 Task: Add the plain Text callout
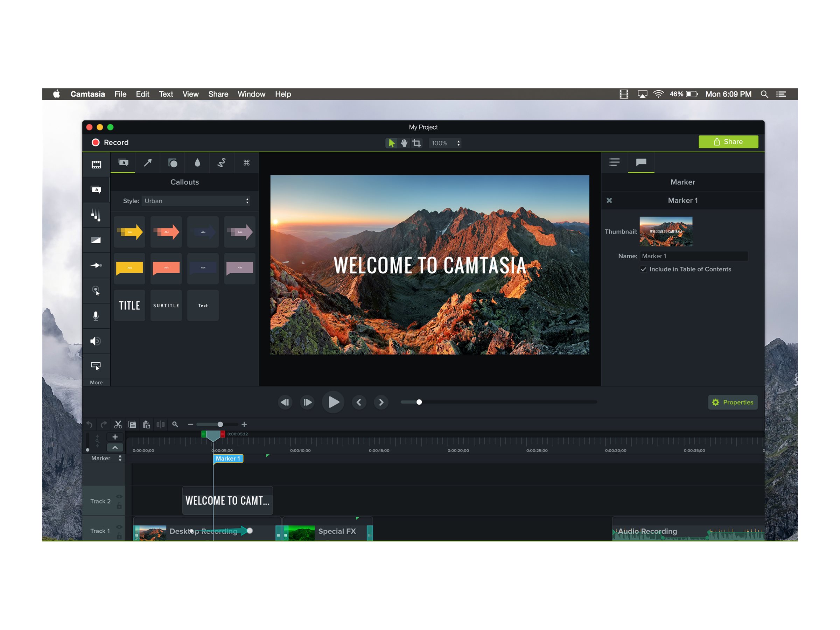click(203, 305)
